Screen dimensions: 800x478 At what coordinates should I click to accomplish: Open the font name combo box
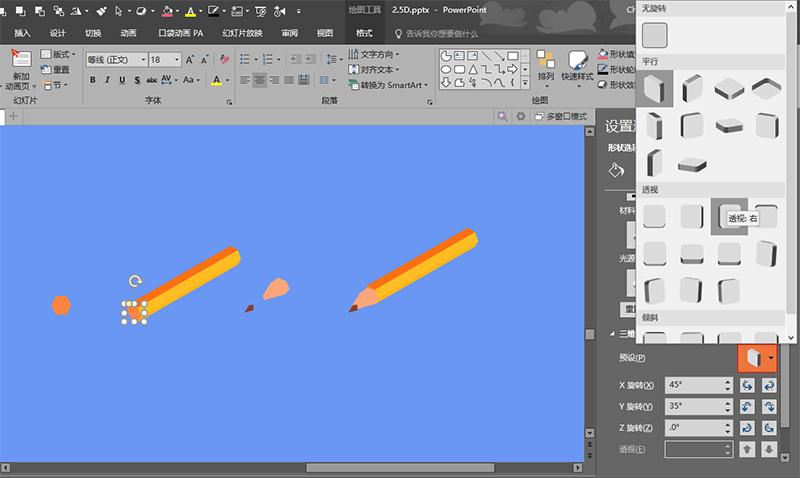pyautogui.click(x=115, y=60)
